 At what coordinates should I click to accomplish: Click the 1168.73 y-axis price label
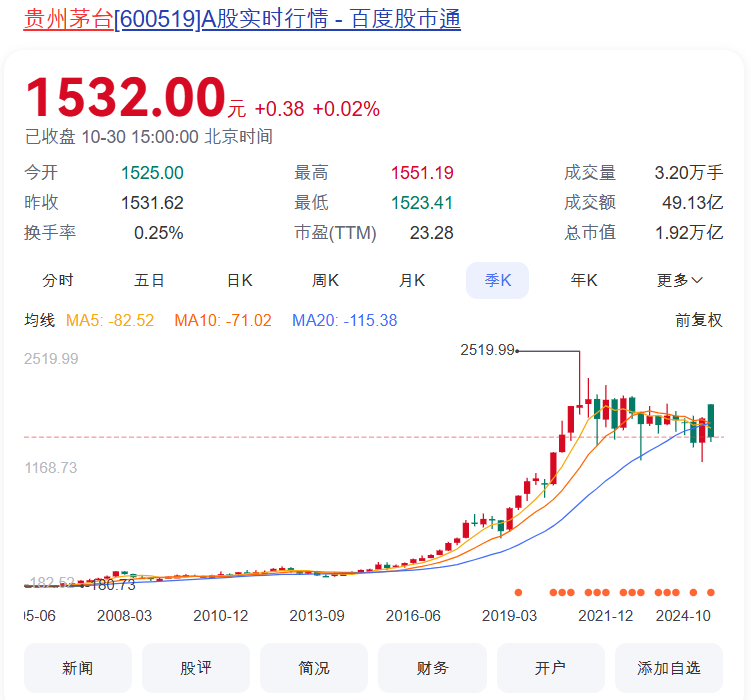(x=51, y=468)
